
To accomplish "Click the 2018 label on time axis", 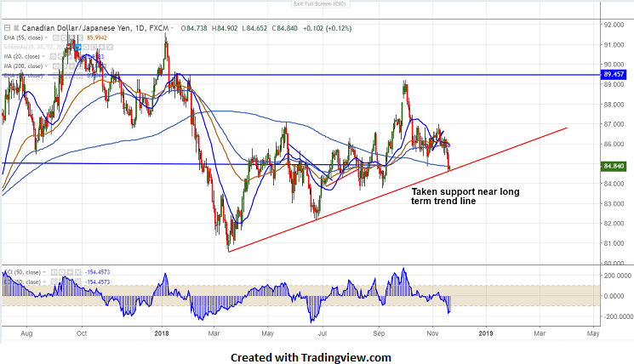I will click(162, 333).
